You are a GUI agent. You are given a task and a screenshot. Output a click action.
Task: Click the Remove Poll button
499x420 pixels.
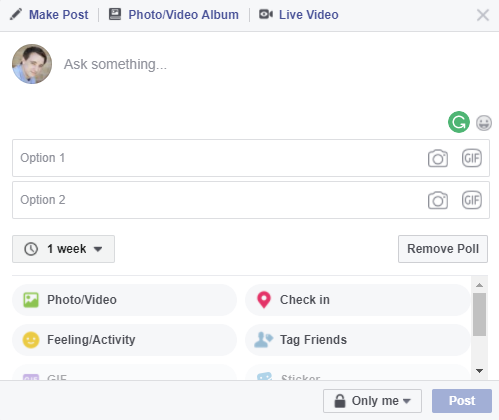pos(443,249)
